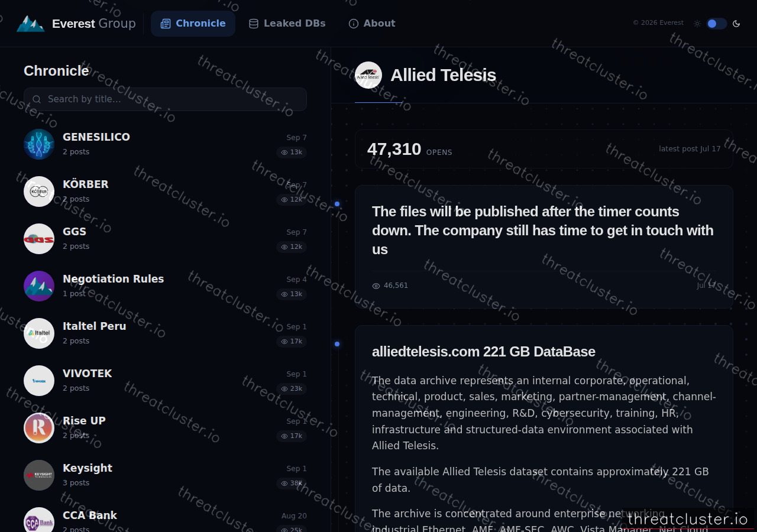The image size is (757, 532).
Task: Click the 23k views badge for VIVOTEK
Action: [x=292, y=389]
